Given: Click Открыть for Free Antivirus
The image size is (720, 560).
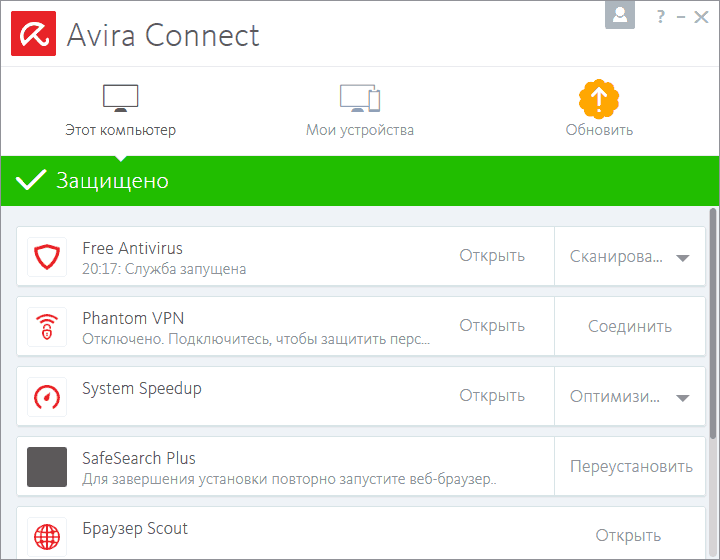Looking at the screenshot, I should click(x=492, y=256).
